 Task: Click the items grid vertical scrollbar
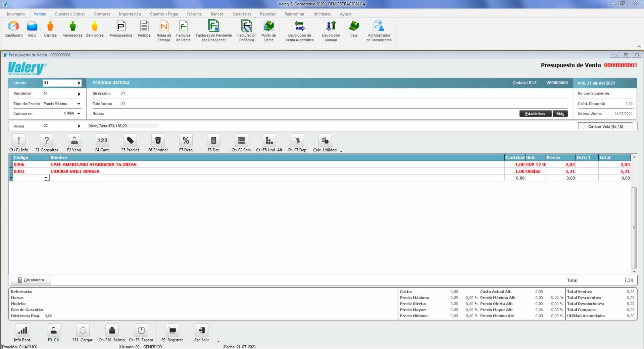click(634, 228)
